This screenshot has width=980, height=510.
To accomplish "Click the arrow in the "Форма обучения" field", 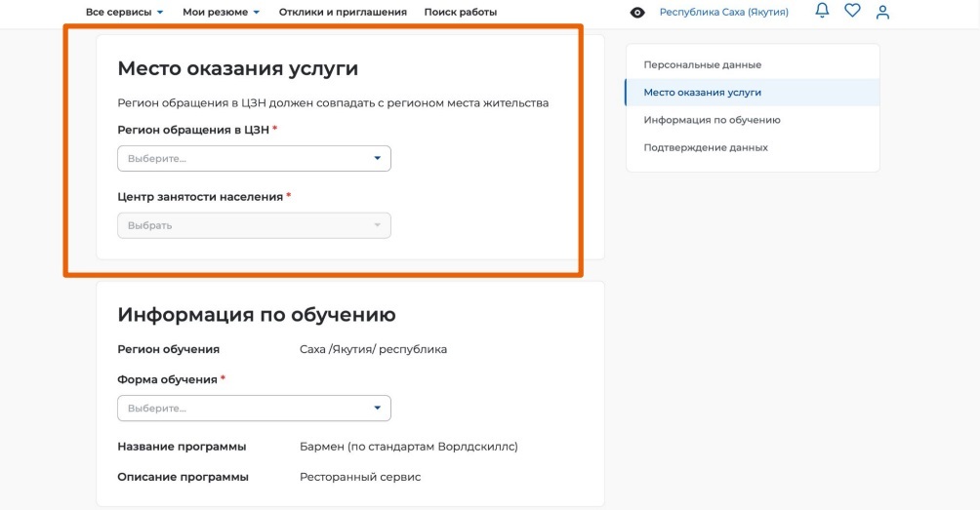I will 378,408.
